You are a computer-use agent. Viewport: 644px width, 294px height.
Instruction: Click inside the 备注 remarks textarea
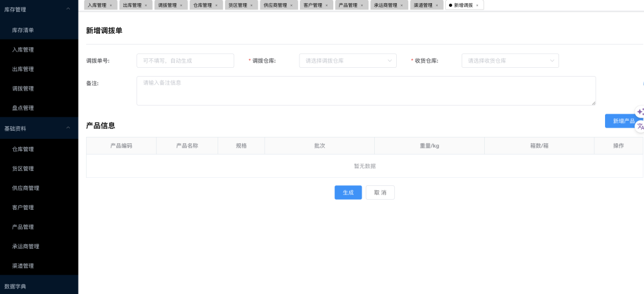point(365,90)
